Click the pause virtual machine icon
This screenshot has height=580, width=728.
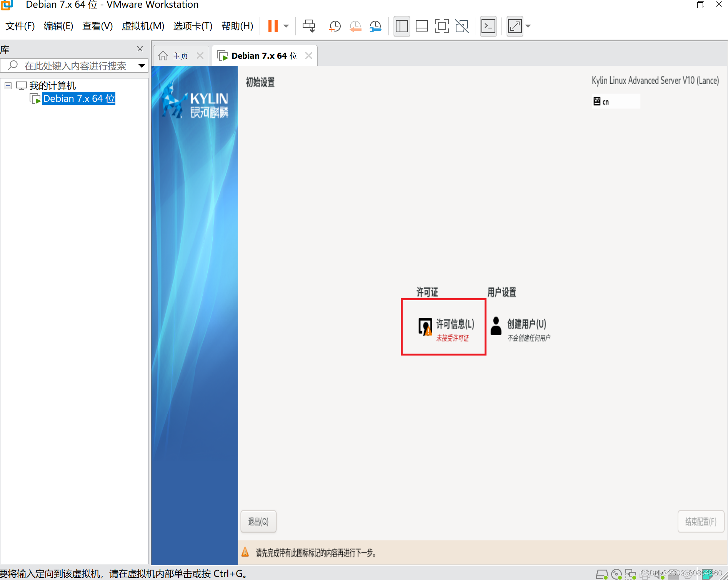pos(273,26)
